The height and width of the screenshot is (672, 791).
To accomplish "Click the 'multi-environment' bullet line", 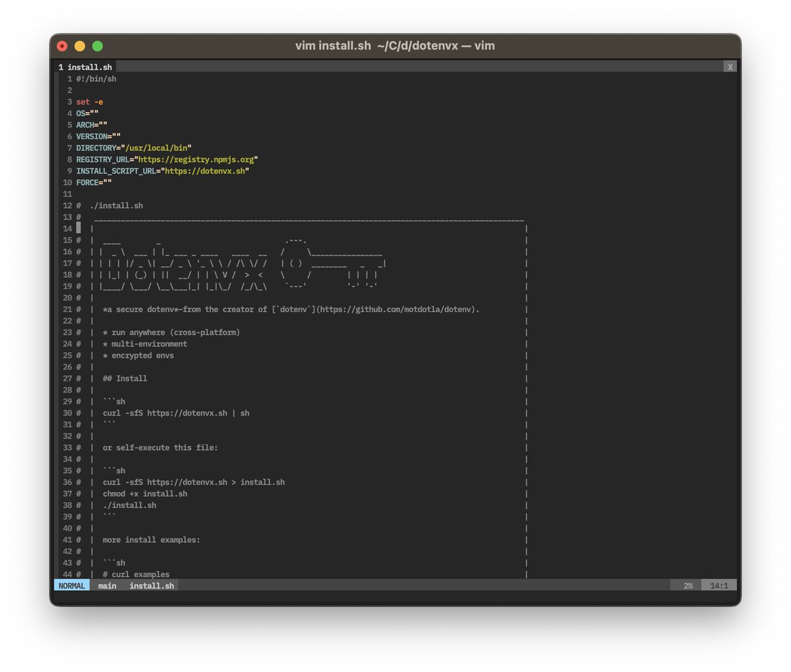I will click(145, 344).
